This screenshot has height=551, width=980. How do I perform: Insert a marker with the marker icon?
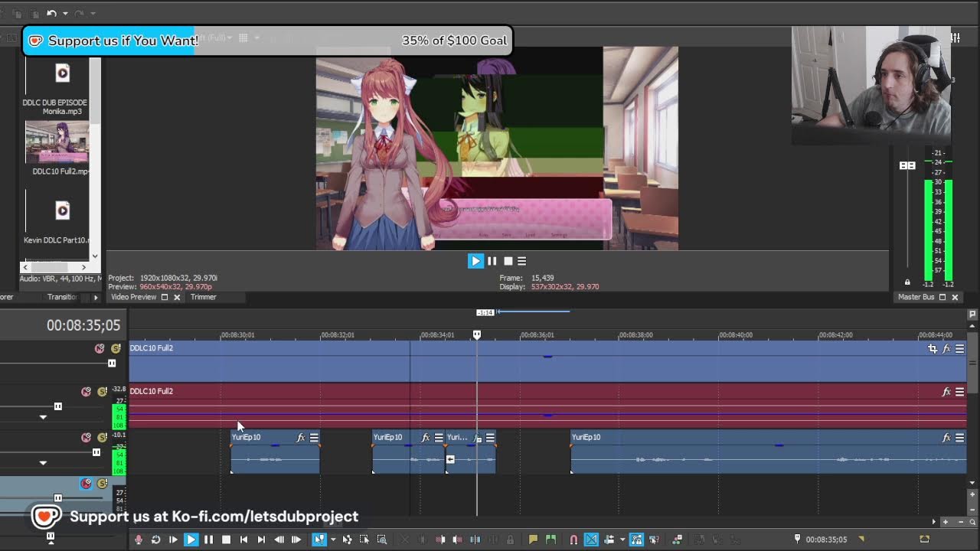coord(533,540)
